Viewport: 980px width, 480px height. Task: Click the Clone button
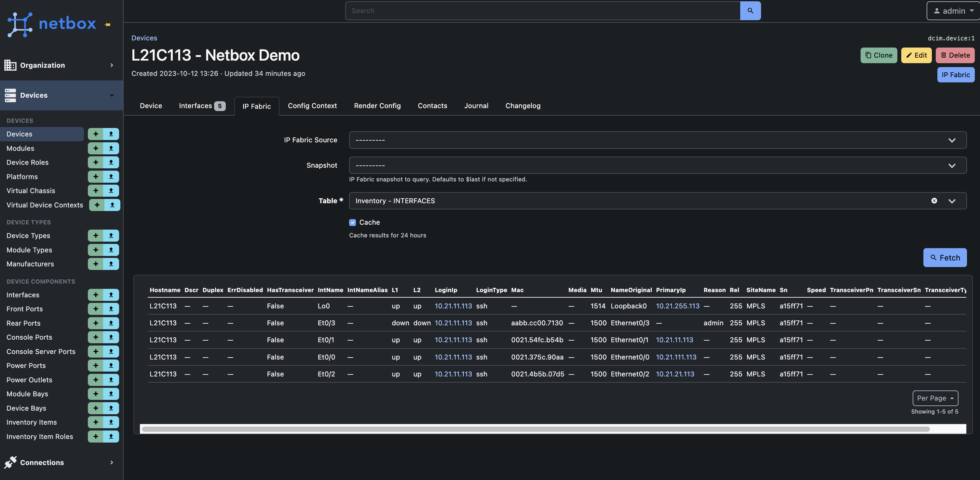[878, 55]
